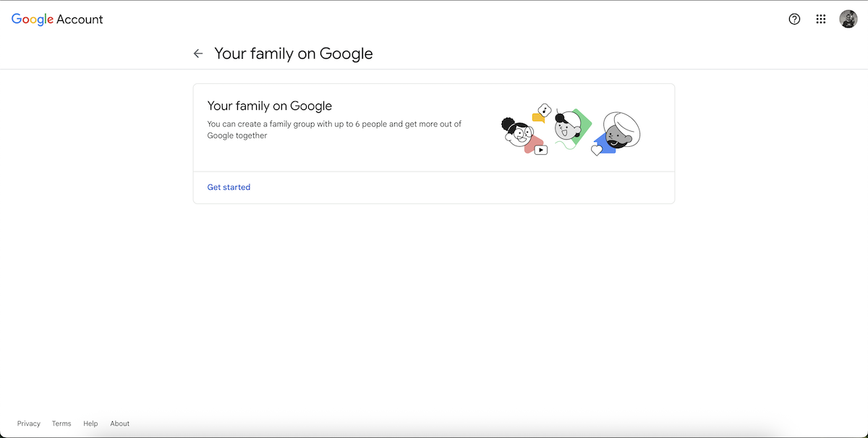Open the About footer link

coord(120,424)
